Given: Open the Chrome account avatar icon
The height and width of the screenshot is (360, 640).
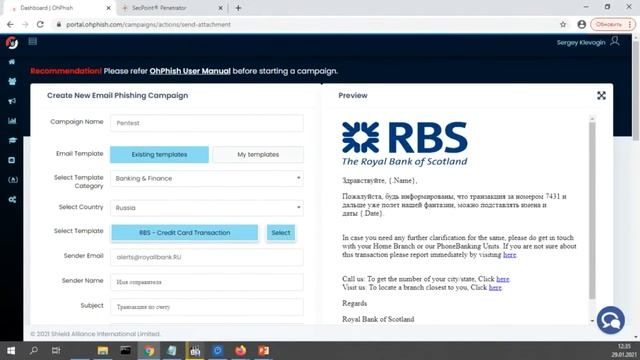Looking at the screenshot, I should [x=582, y=24].
